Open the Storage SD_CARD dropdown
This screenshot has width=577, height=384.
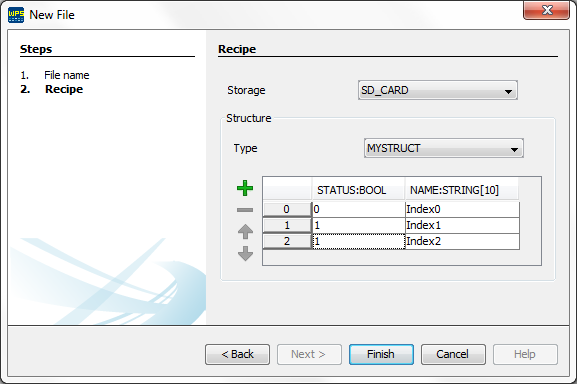click(x=438, y=90)
